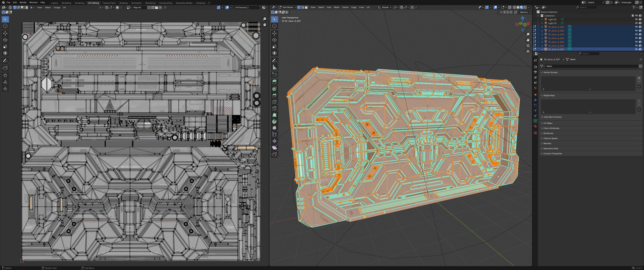
Task: Select the Knife tool
Action: [274, 108]
